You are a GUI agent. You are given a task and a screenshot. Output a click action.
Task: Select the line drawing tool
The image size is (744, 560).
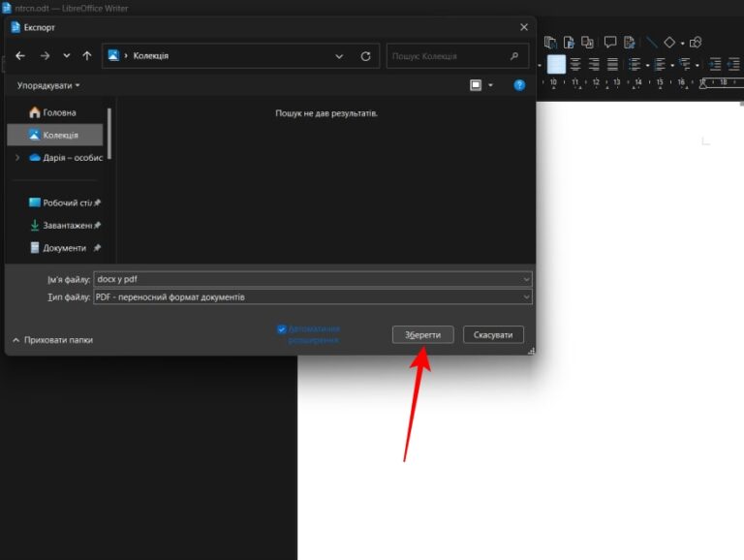pos(652,43)
